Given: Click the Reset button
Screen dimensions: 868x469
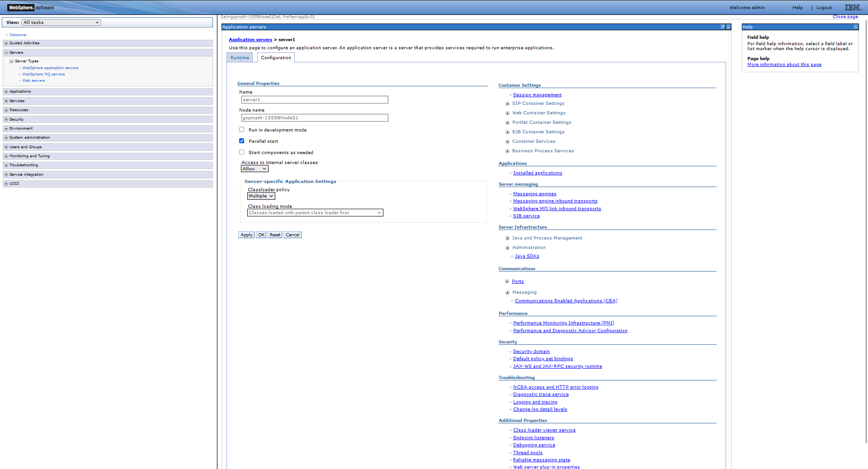Looking at the screenshot, I should tap(275, 235).
